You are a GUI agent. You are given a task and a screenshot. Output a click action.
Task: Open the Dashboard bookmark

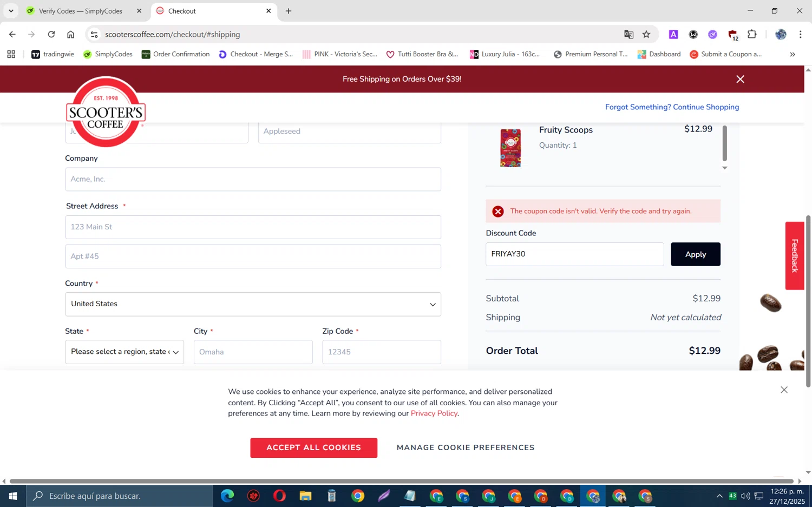pos(659,54)
